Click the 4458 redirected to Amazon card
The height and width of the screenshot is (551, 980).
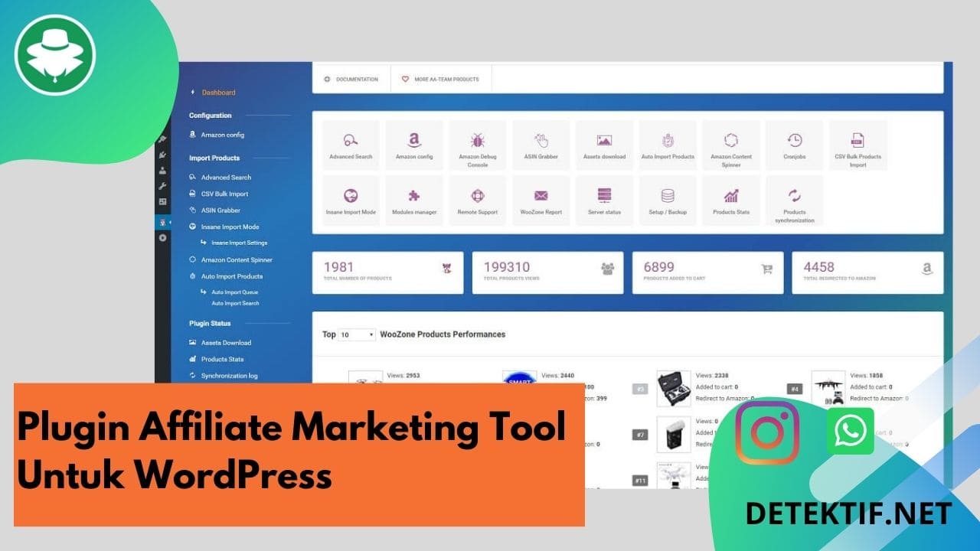tap(867, 272)
